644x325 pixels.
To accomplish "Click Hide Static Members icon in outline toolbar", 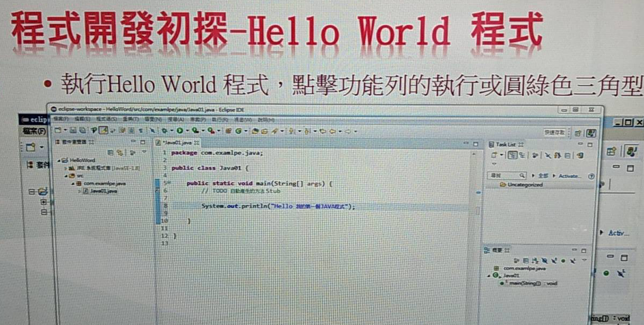I will click(x=554, y=261).
